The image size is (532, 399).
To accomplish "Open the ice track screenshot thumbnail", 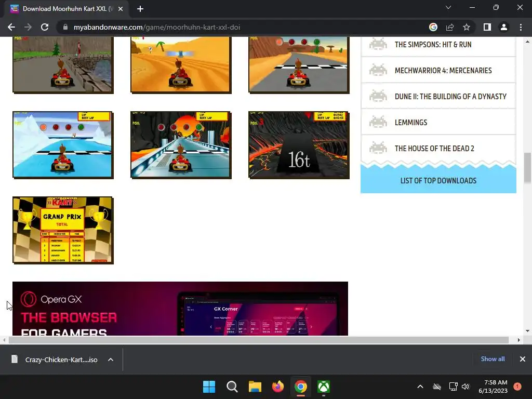I will (63, 145).
